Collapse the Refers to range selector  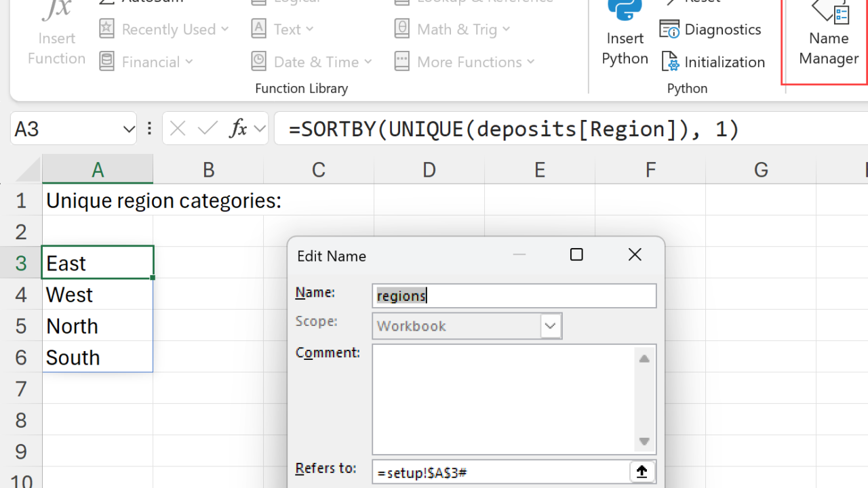(642, 472)
